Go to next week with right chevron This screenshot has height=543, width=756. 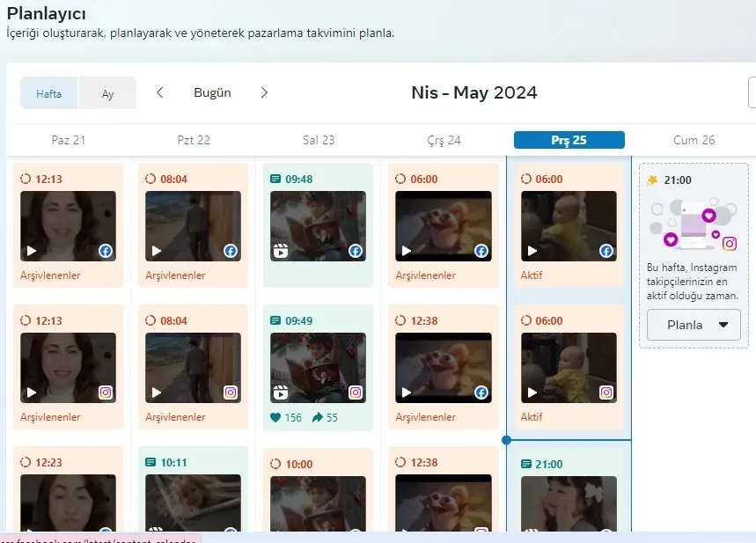point(264,92)
